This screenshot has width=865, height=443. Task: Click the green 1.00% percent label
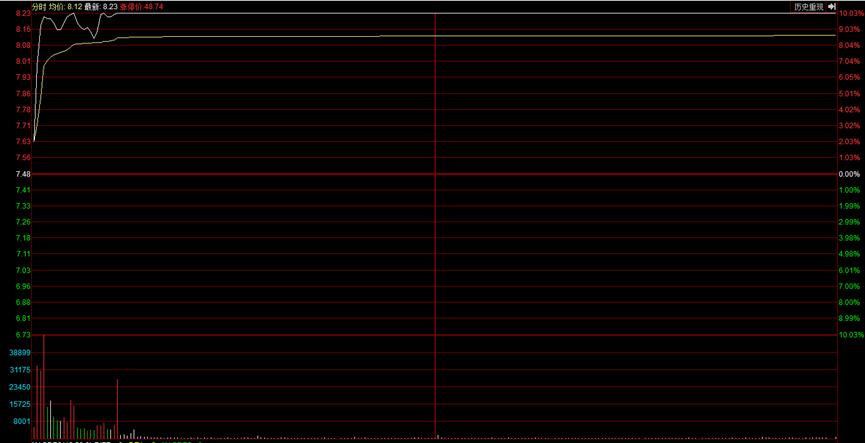click(x=850, y=190)
